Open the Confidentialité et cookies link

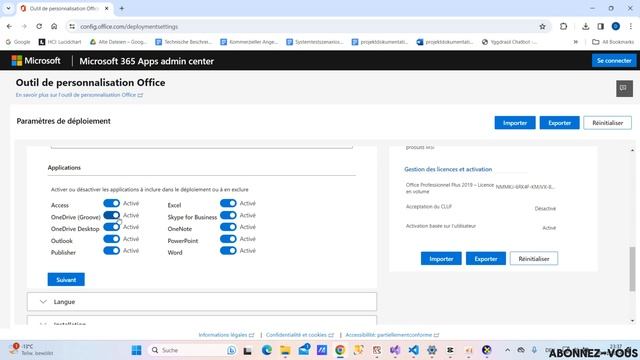(x=300, y=335)
